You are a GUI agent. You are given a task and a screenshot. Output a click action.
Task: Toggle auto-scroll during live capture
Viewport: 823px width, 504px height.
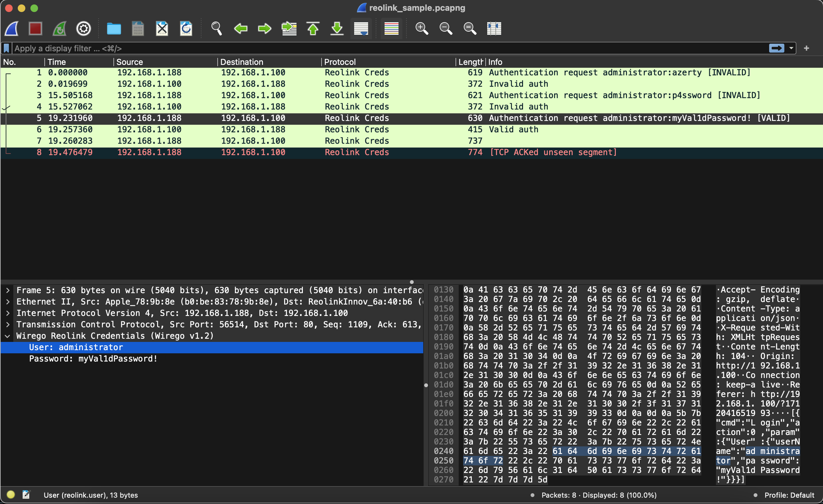(361, 28)
